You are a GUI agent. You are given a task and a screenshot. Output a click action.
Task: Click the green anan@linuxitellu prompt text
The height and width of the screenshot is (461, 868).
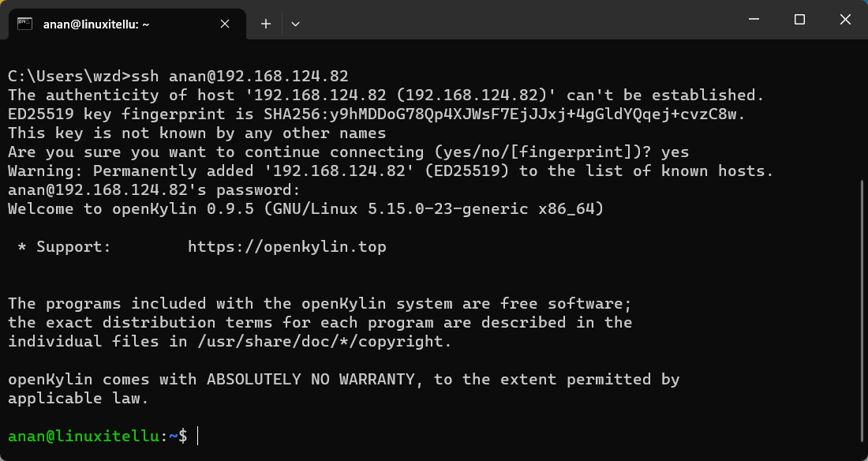click(x=84, y=436)
